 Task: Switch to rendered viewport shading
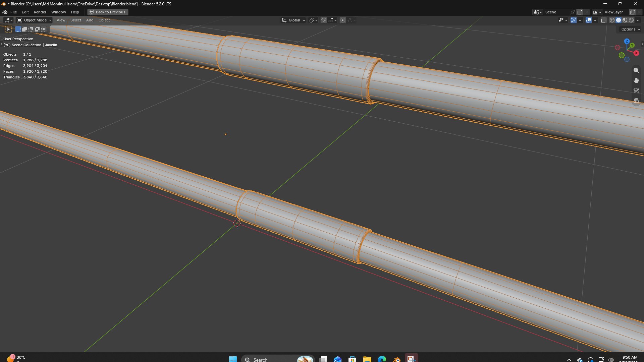click(631, 20)
